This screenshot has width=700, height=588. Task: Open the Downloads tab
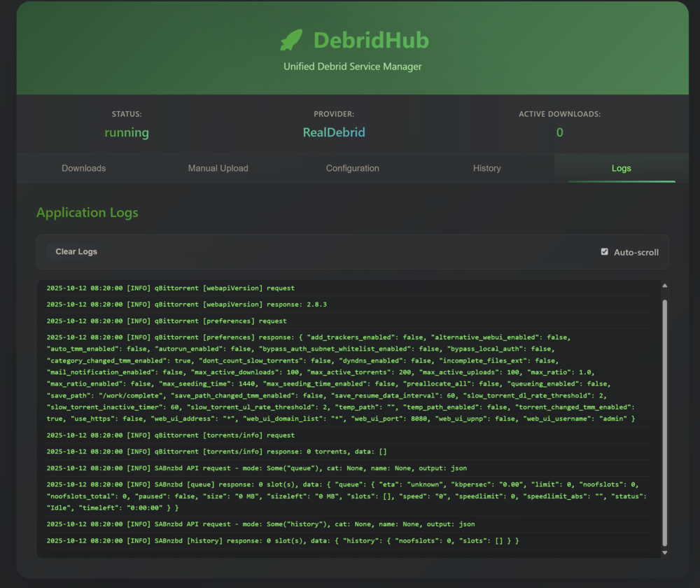(84, 168)
